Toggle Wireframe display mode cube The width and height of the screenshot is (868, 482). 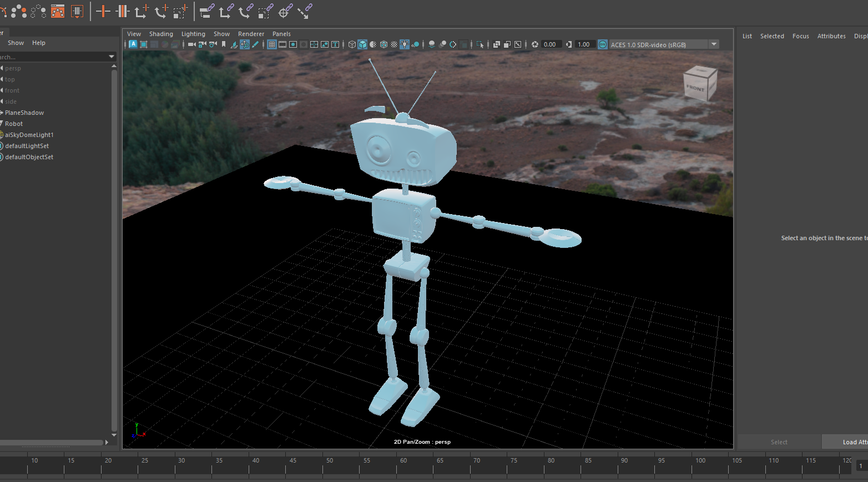coord(352,44)
